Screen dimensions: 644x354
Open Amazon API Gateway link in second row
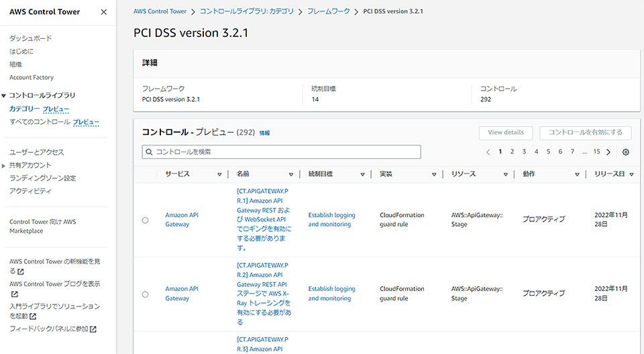[x=182, y=294]
